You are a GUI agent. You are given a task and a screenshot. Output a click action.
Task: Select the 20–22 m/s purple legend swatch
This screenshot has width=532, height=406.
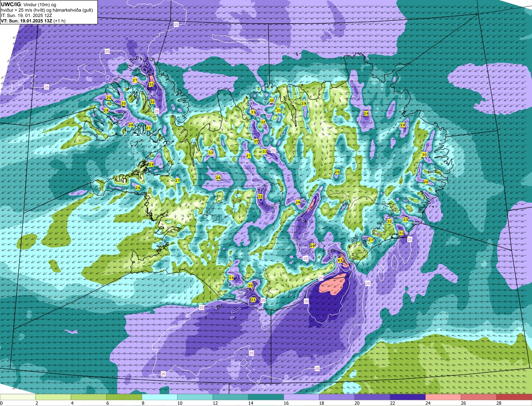point(373,397)
